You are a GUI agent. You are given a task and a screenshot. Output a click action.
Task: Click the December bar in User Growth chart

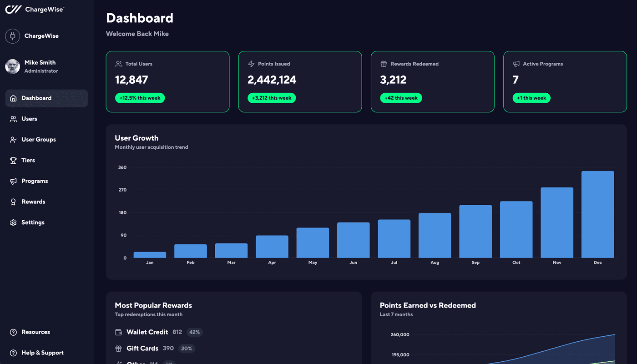[x=597, y=214]
